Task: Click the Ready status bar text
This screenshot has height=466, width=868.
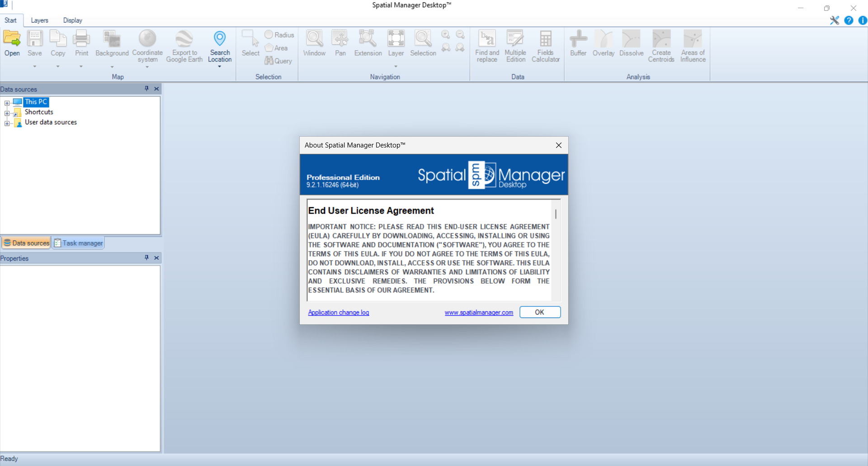Action: click(x=9, y=459)
